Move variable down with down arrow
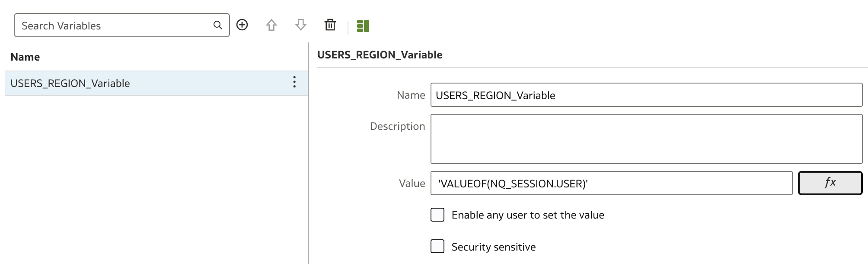This screenshot has height=264, width=868. tap(301, 25)
